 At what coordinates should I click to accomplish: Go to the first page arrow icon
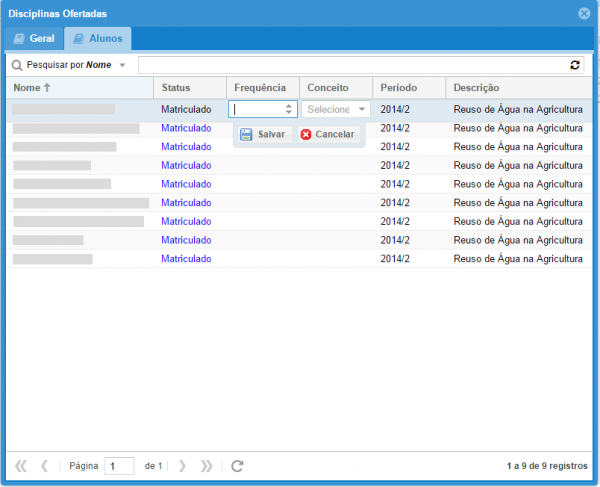(20, 466)
